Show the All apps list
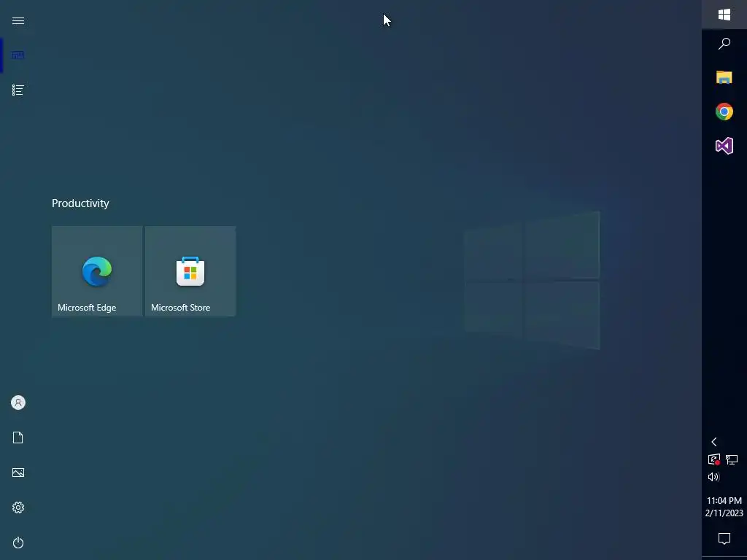747x560 pixels. pyautogui.click(x=18, y=90)
